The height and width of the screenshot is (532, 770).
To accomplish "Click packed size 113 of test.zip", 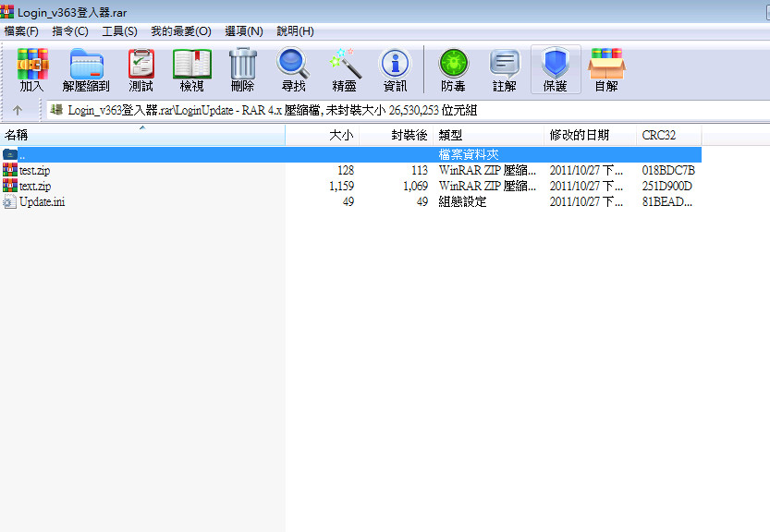I will coord(420,170).
